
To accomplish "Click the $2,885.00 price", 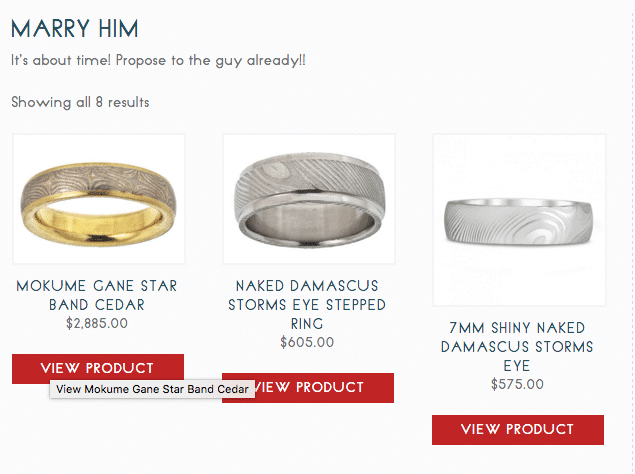I will point(97,323).
